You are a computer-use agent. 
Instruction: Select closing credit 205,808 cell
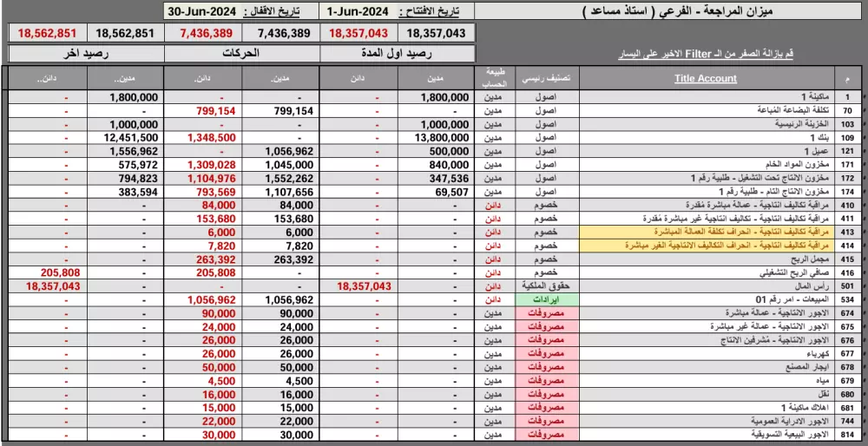point(48,272)
